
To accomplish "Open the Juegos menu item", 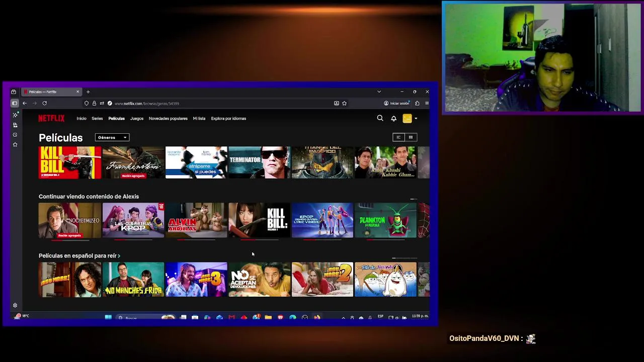I will pyautogui.click(x=137, y=119).
